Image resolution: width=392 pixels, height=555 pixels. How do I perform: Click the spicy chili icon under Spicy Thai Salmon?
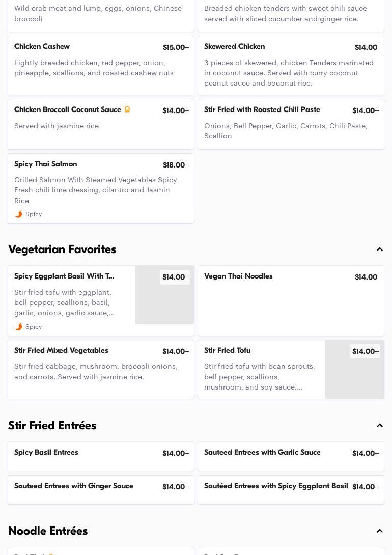pyautogui.click(x=19, y=214)
